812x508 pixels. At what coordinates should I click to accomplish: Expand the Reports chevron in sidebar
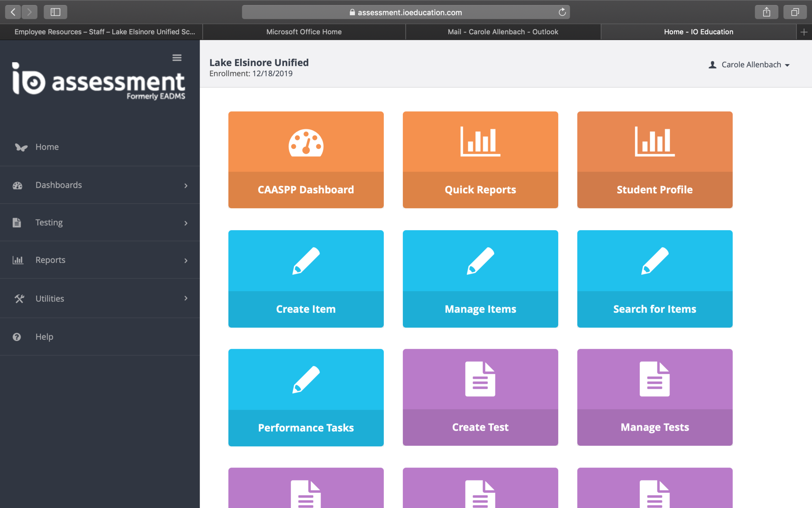[186, 260]
